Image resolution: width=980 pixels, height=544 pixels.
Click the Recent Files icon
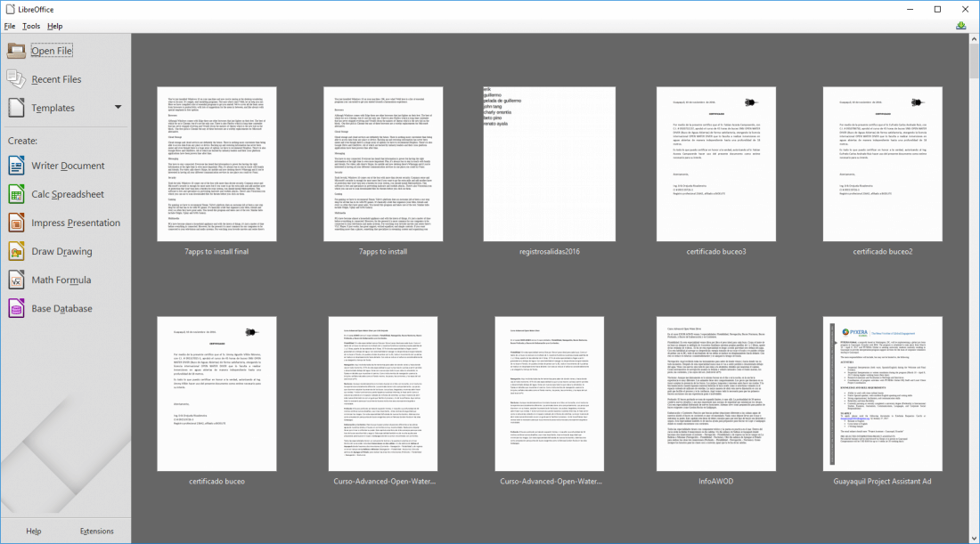tap(17, 79)
